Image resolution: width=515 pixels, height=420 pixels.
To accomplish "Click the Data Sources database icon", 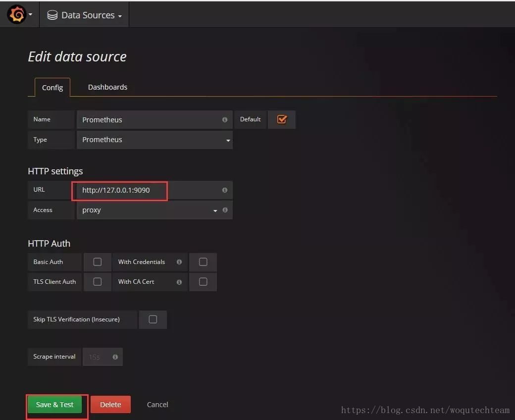I will [52, 15].
